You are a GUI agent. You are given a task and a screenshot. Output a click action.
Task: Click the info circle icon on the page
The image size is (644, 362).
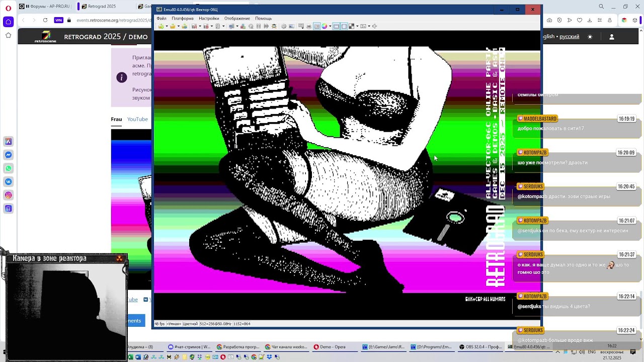pyautogui.click(x=122, y=77)
